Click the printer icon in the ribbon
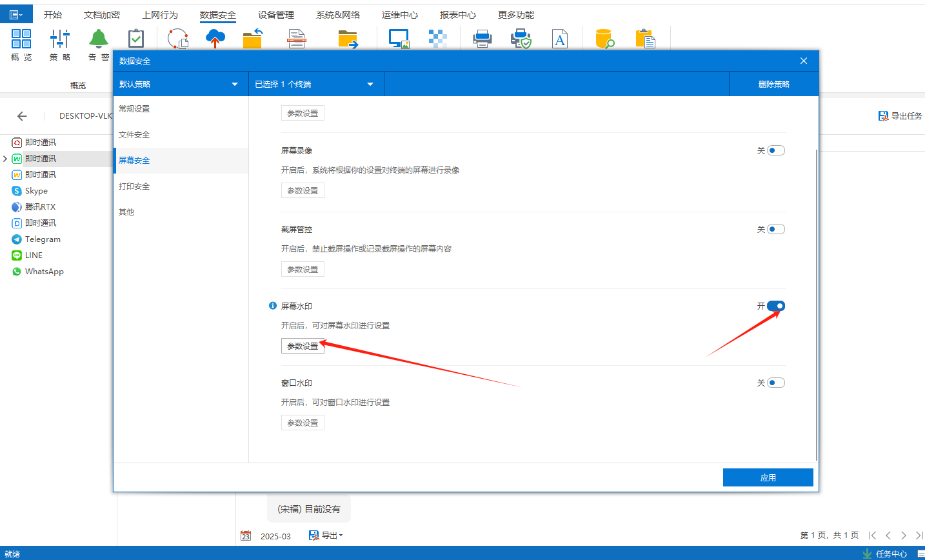The height and width of the screenshot is (560, 925). coord(482,39)
